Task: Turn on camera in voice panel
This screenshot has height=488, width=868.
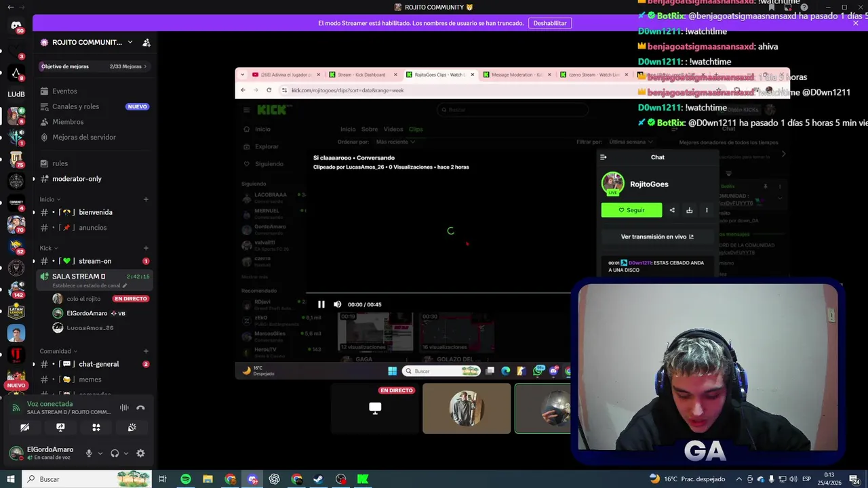Action: click(x=24, y=428)
